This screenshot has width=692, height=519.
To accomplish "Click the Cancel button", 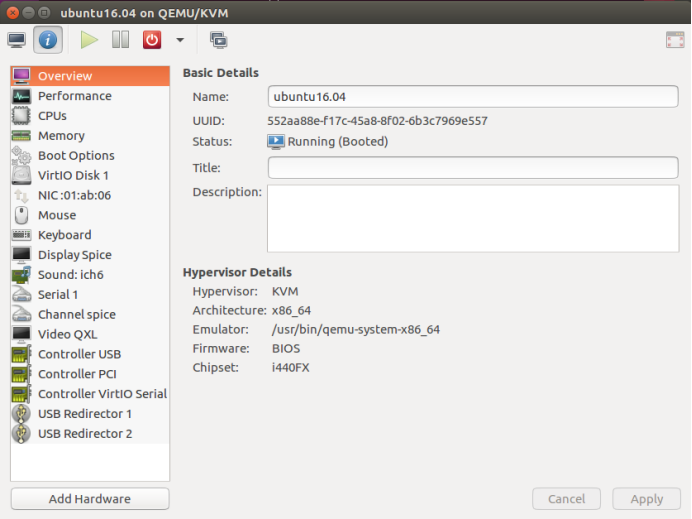I will coord(566,499).
